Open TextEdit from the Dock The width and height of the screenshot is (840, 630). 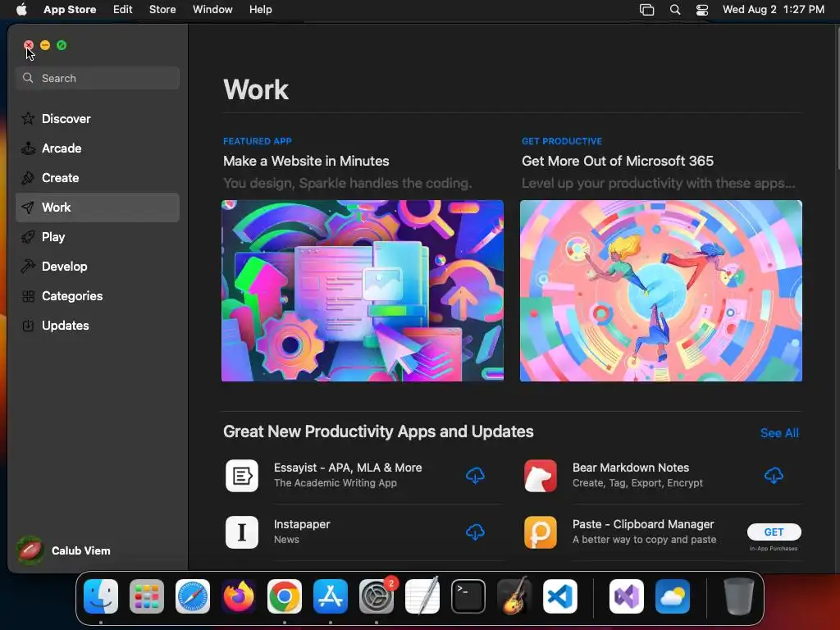tap(422, 596)
